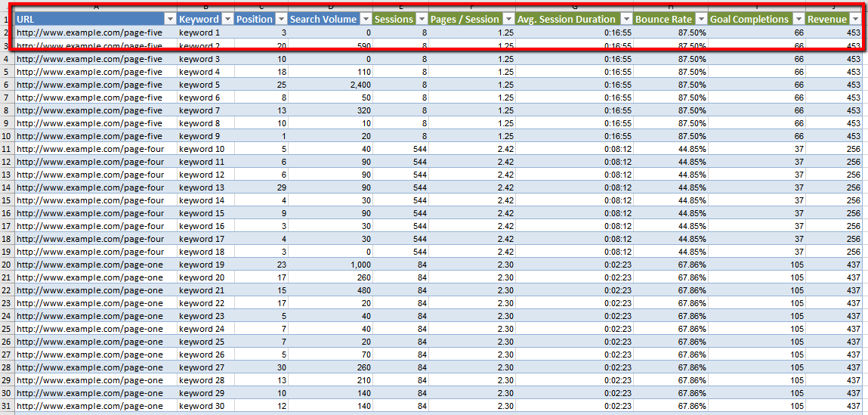The width and height of the screenshot is (868, 415).
Task: Select row header 26
Action: (x=7, y=342)
